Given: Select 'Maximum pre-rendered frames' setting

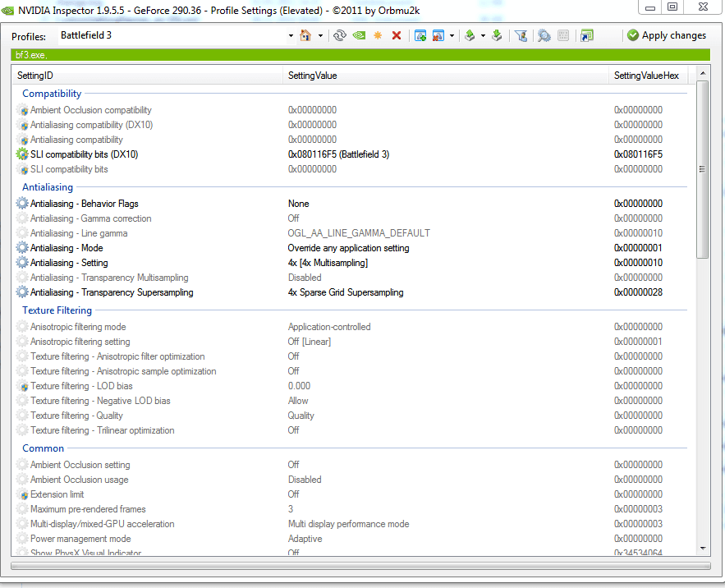Looking at the screenshot, I should [88, 509].
